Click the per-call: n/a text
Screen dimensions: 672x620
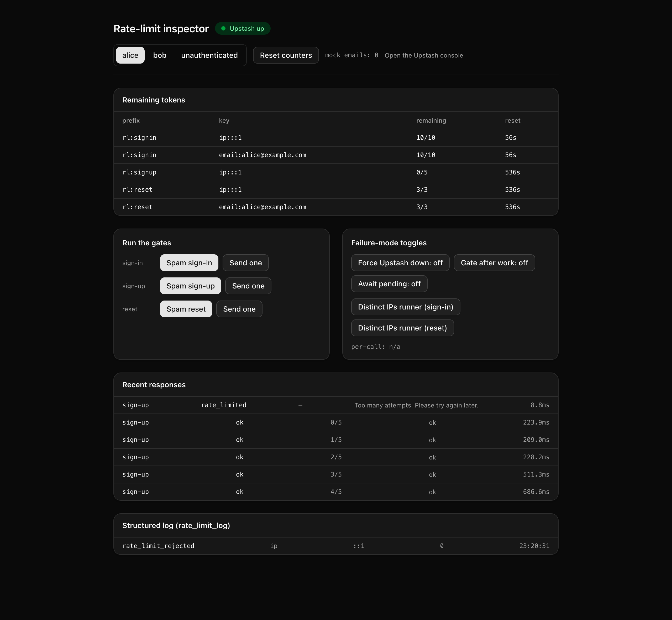coord(376,347)
